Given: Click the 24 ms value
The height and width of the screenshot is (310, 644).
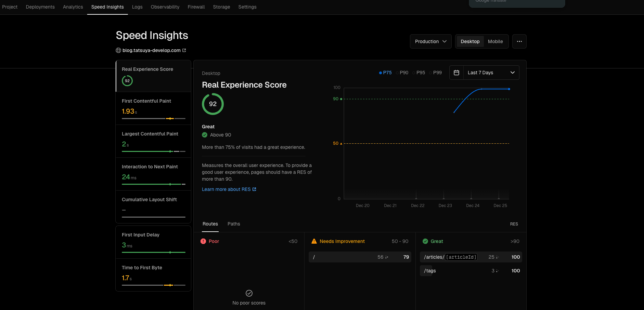Looking at the screenshot, I should tap(129, 177).
